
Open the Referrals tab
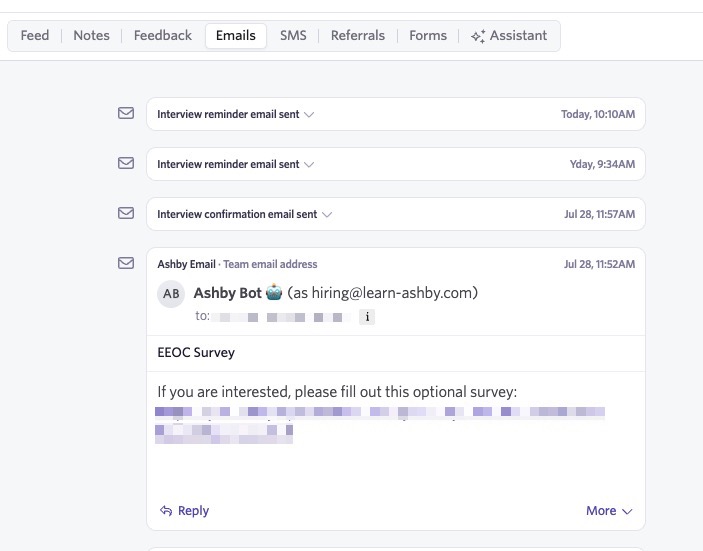358,35
